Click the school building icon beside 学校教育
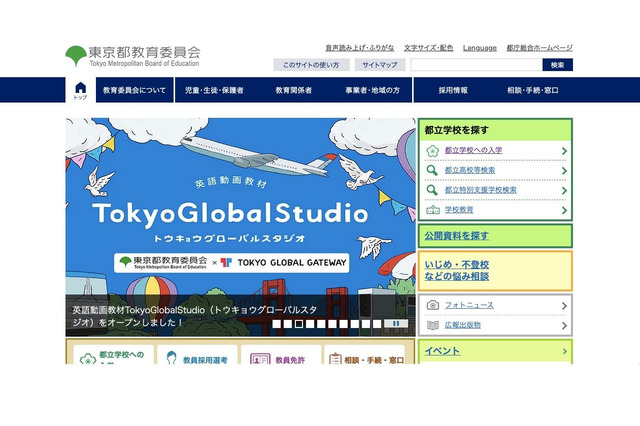640x426 pixels. tap(433, 210)
